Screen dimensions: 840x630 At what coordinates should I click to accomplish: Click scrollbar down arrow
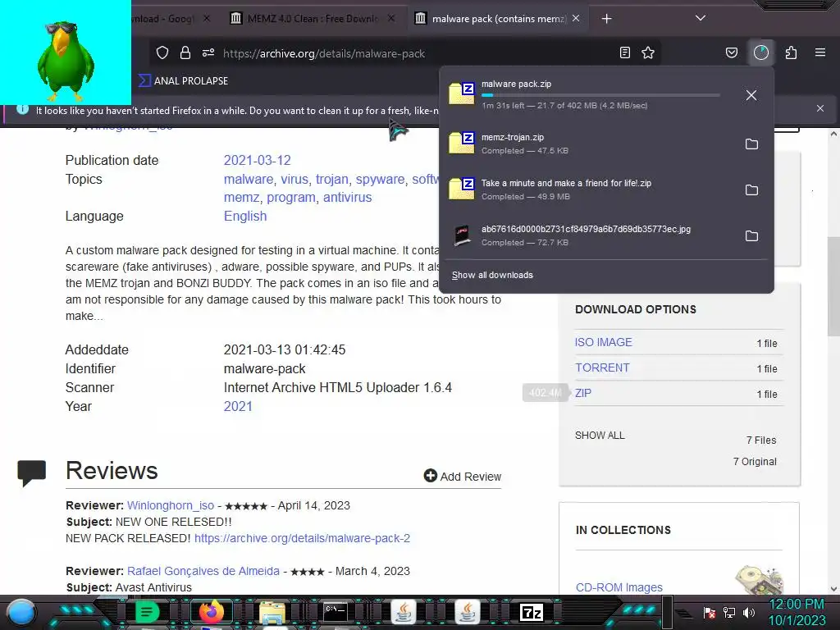(x=833, y=589)
